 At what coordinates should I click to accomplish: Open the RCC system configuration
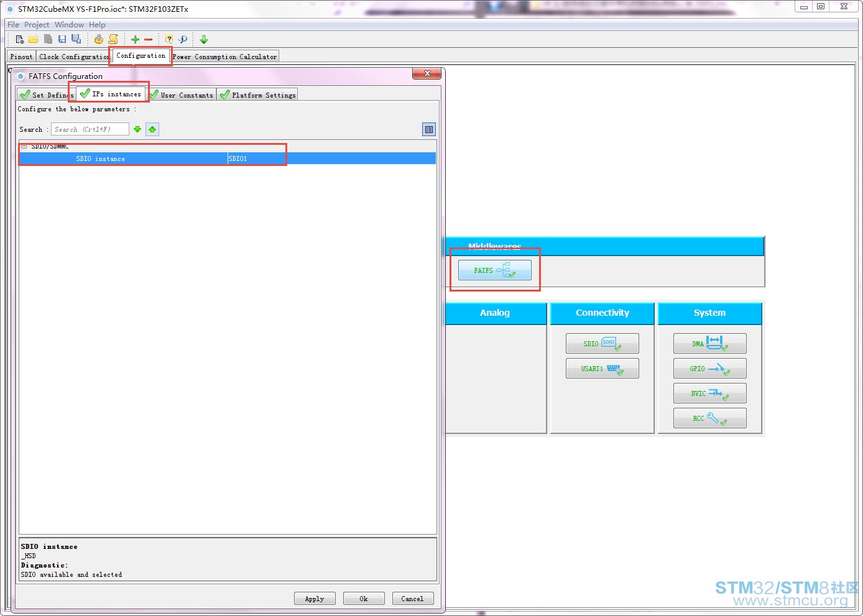coord(710,418)
